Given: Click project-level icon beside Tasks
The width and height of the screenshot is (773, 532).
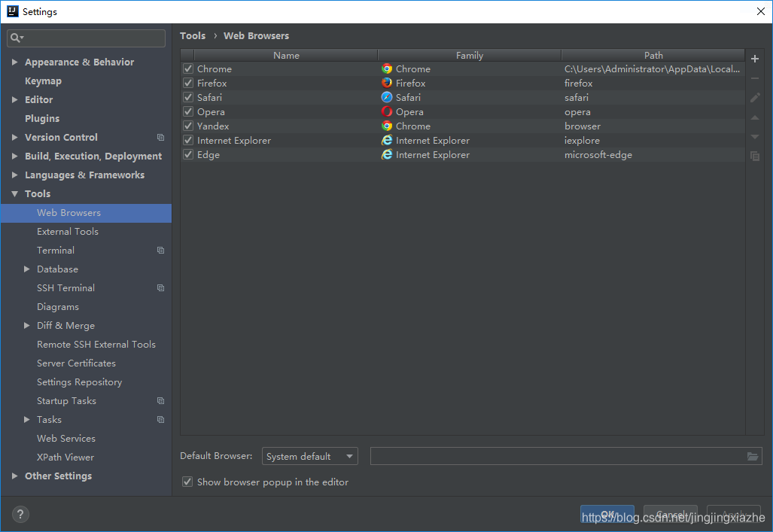Looking at the screenshot, I should [x=161, y=420].
